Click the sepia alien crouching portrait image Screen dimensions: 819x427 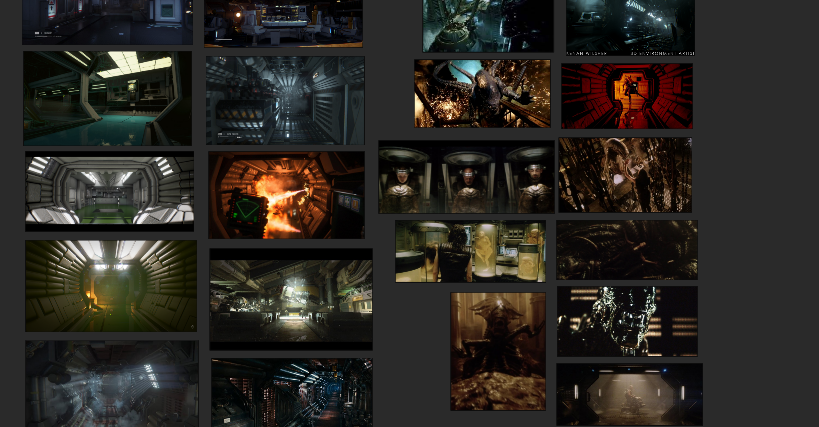click(x=498, y=351)
